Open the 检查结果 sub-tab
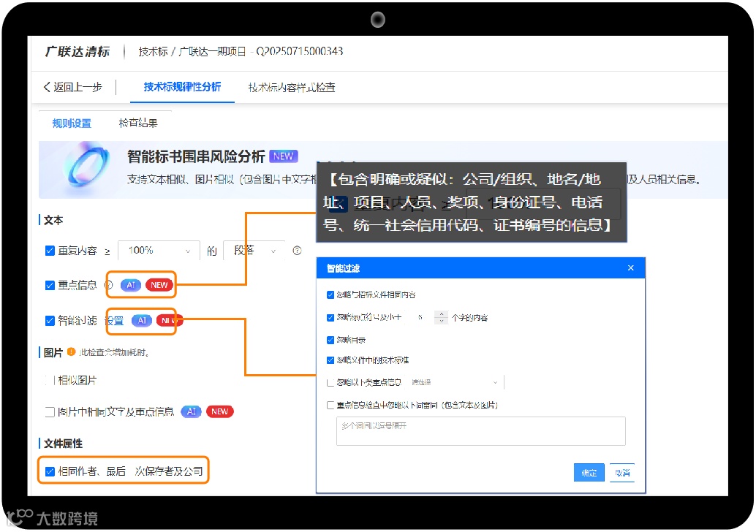 [138, 123]
